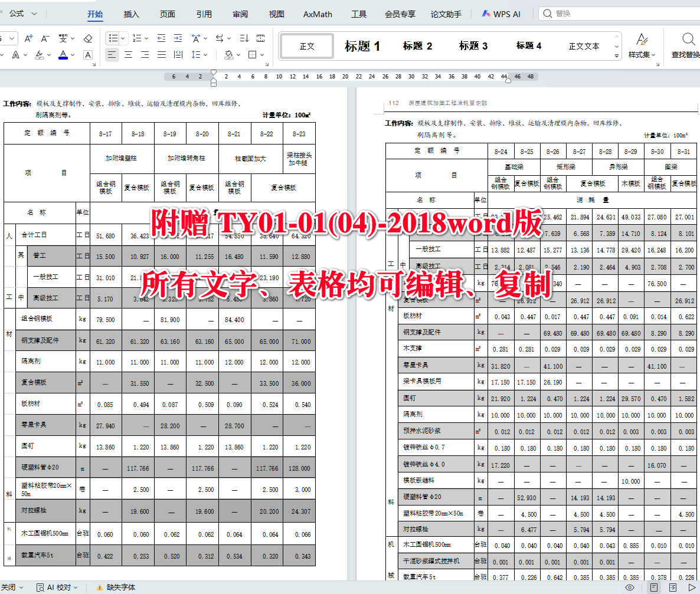Click the line spacing icon
Screen dimensions: 700x594
195,54
